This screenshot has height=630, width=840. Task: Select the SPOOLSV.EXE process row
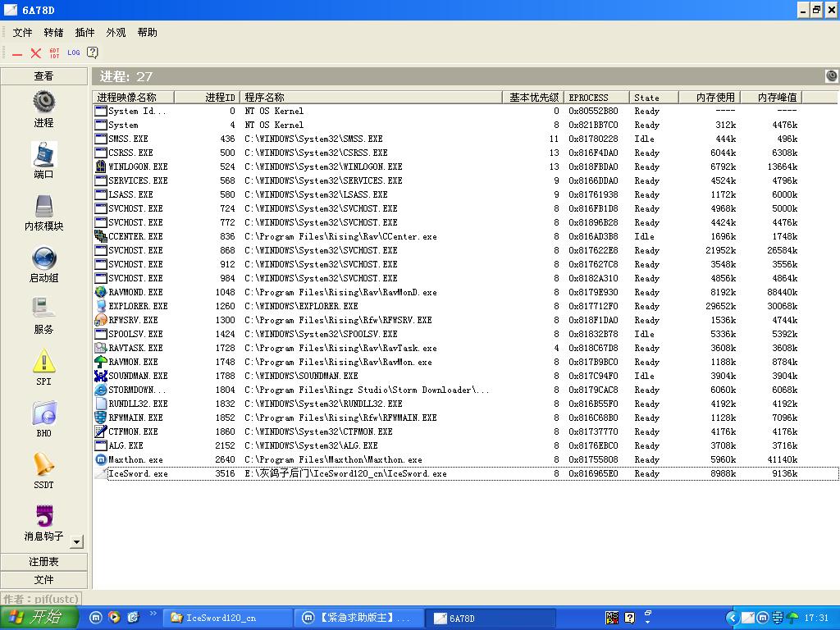click(x=466, y=335)
